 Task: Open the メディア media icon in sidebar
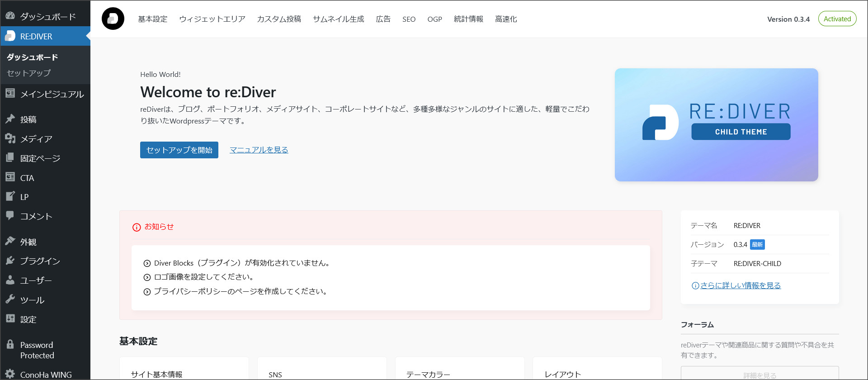coord(10,138)
